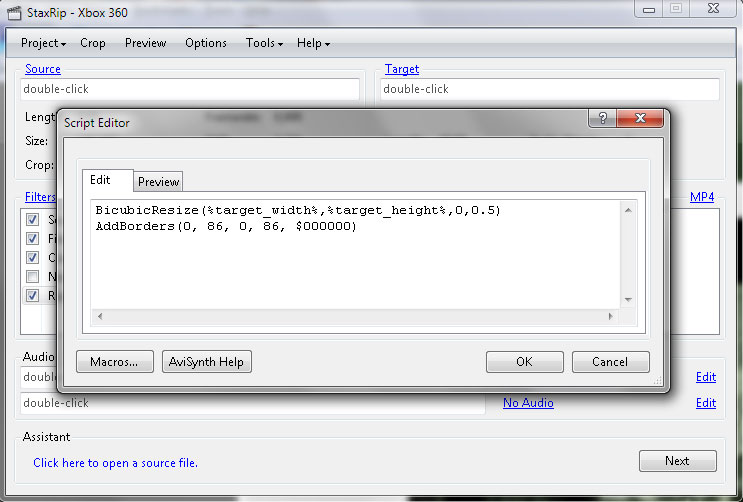Viewport: 743px width, 502px height.
Task: Click the No Audio link
Action: pos(528,403)
